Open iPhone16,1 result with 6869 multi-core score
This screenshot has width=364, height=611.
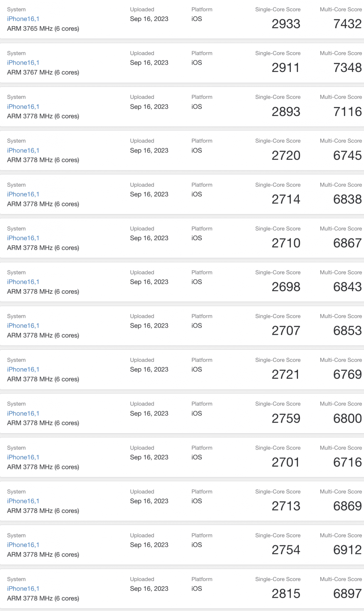pos(23,501)
